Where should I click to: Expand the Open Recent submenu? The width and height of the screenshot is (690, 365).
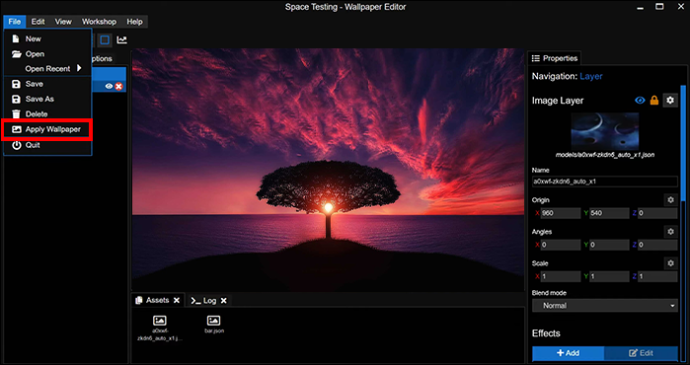pos(48,69)
